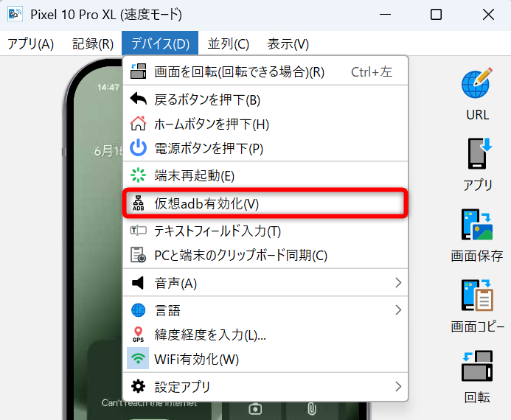
Task: Select 画面を回転(回転できる場合)(R)
Action: point(265,71)
